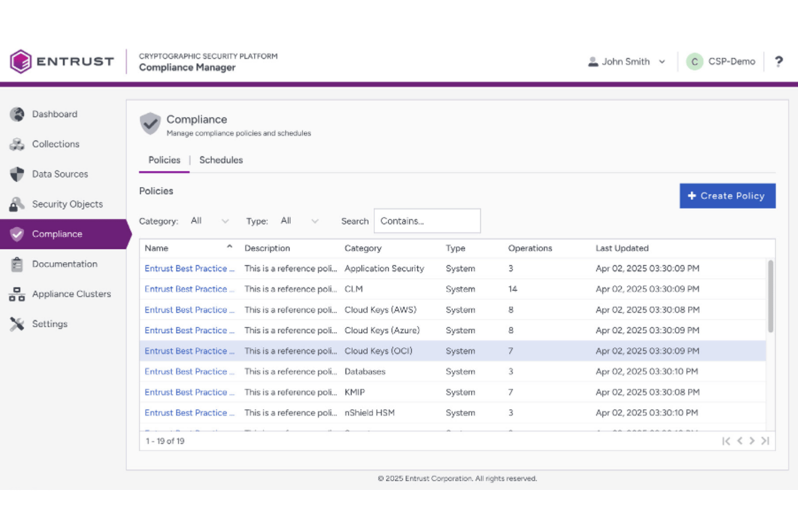Click the CSP-Demo tenant label

pyautogui.click(x=732, y=61)
